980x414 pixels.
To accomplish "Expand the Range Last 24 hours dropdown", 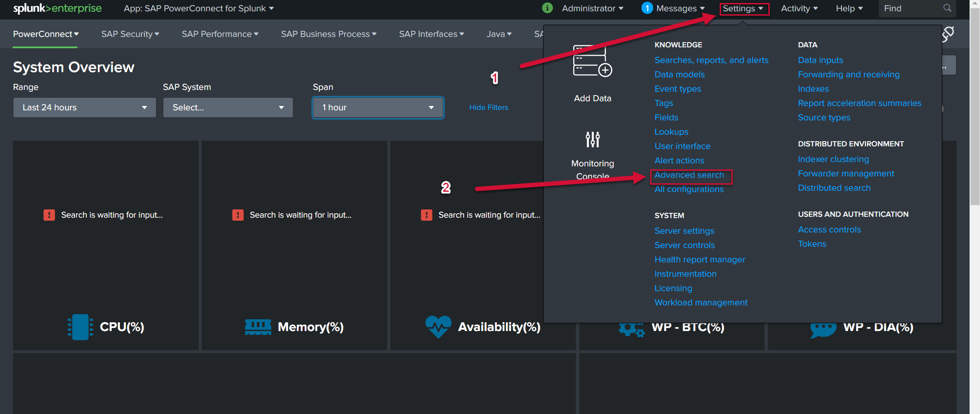I will click(84, 107).
